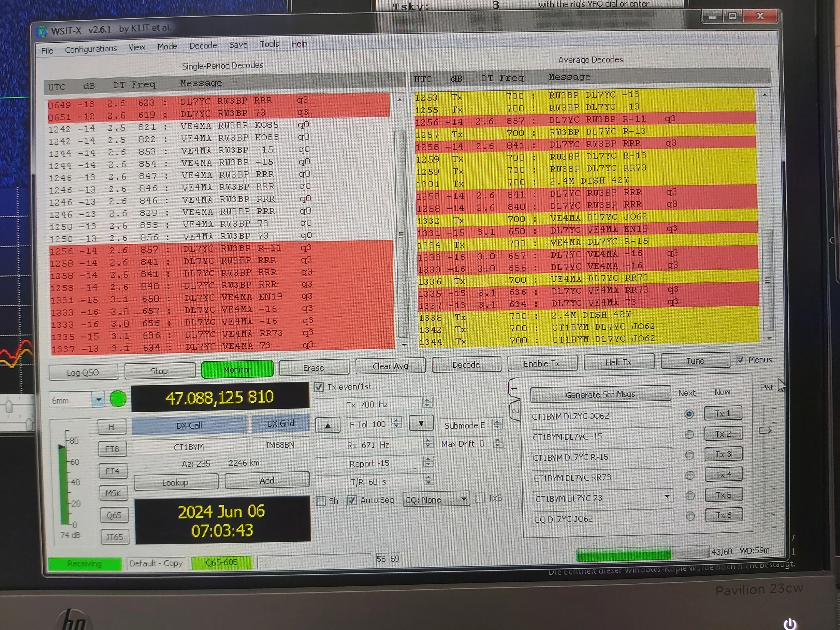Image resolution: width=840 pixels, height=630 pixels.
Task: Click the Tx 4 now button
Action: [724, 474]
